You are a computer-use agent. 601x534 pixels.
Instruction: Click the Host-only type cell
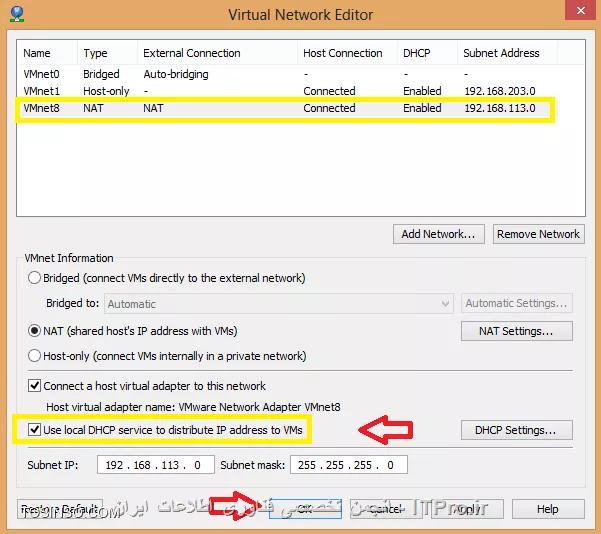[x=106, y=91]
